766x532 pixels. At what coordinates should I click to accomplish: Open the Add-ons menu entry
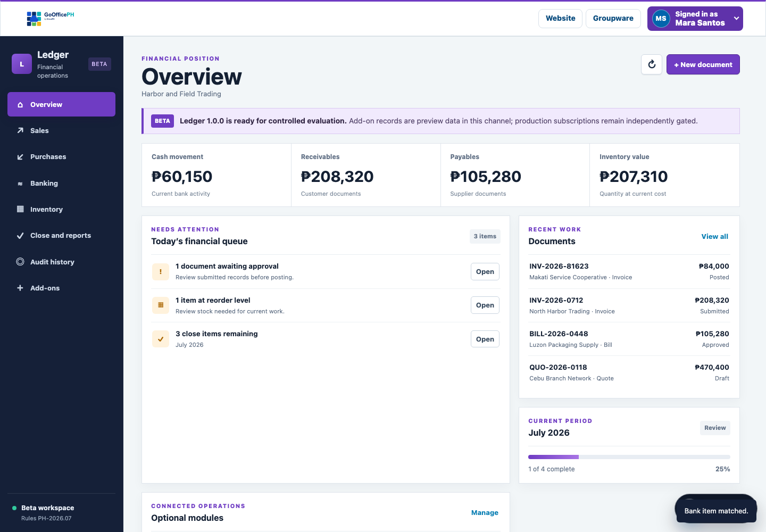click(61, 288)
